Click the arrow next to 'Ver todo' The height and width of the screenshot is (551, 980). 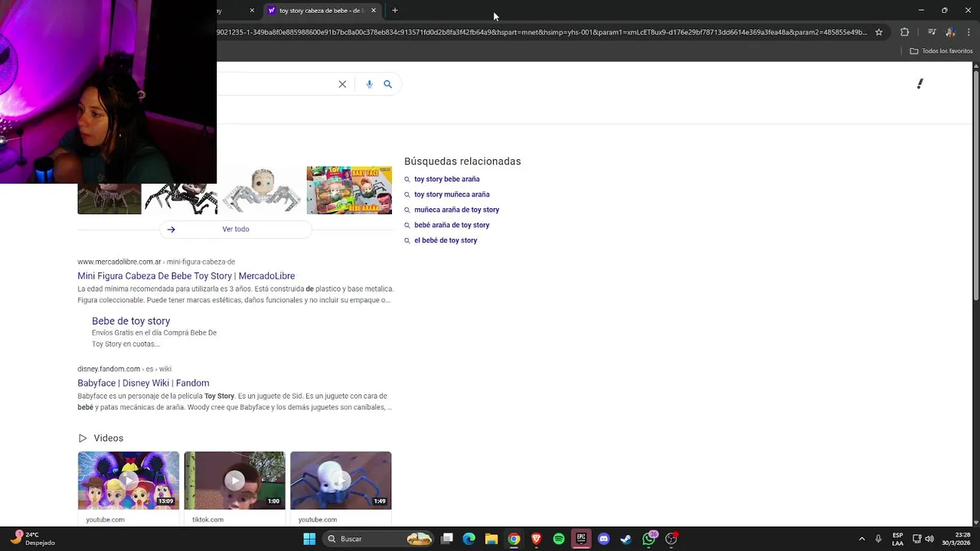171,229
